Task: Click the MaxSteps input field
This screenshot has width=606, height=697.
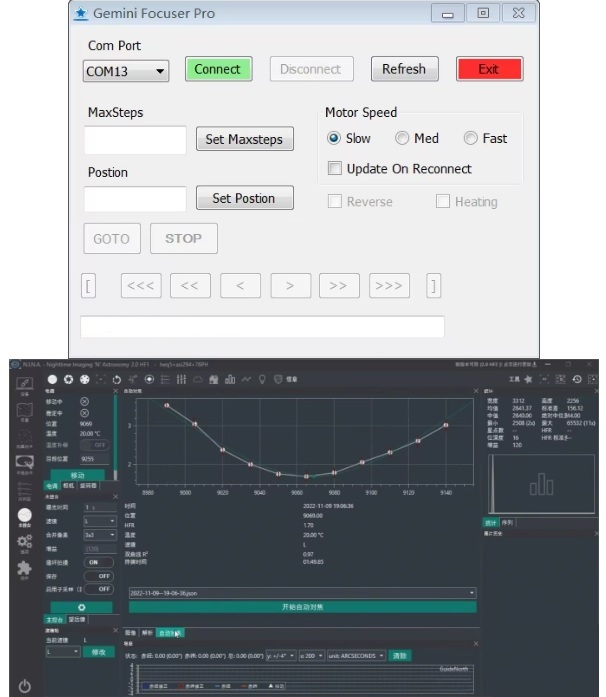Action: (135, 140)
